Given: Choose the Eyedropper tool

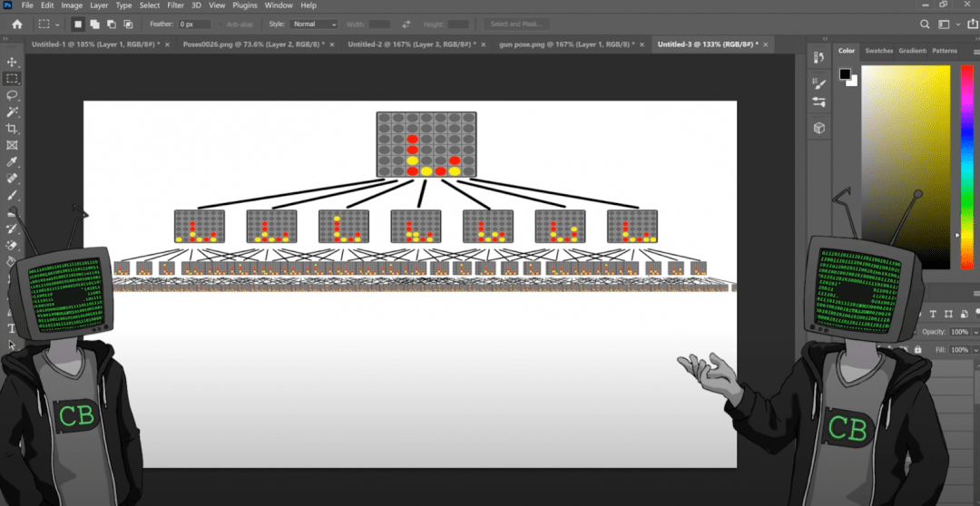Looking at the screenshot, I should [x=13, y=161].
